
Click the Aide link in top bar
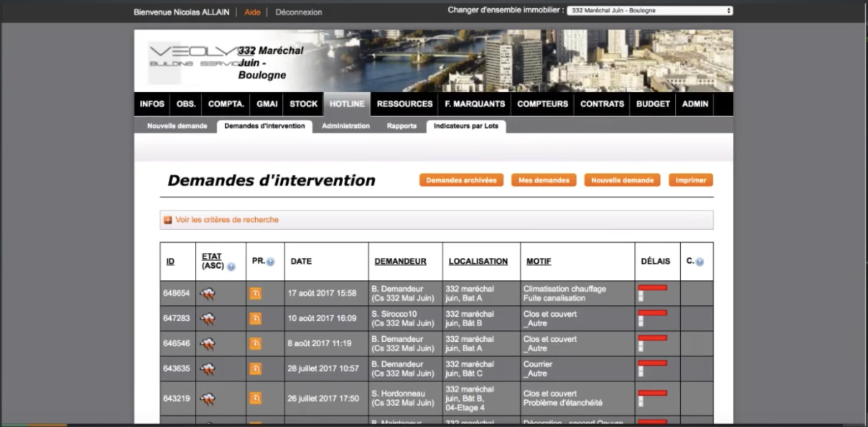[252, 12]
